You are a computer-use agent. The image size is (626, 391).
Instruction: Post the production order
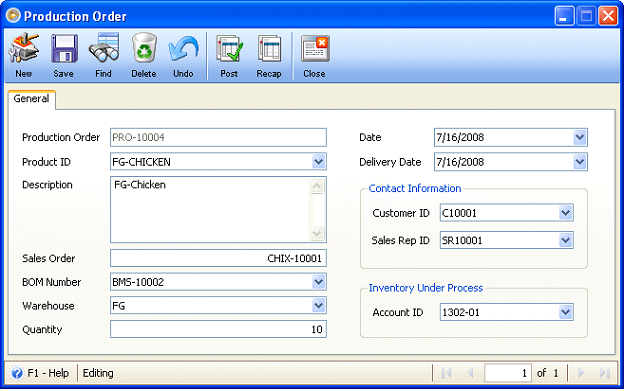229,55
